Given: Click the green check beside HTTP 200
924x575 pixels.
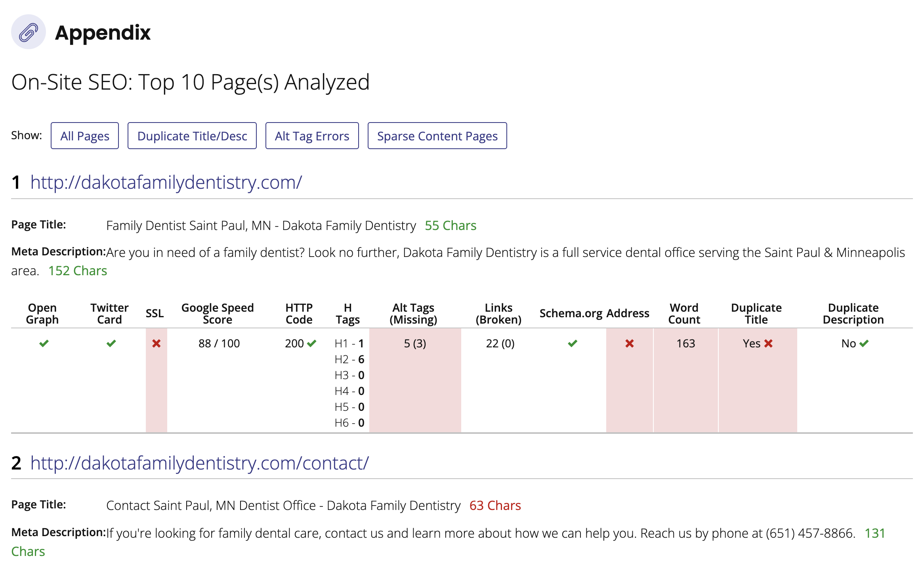Looking at the screenshot, I should [x=312, y=343].
